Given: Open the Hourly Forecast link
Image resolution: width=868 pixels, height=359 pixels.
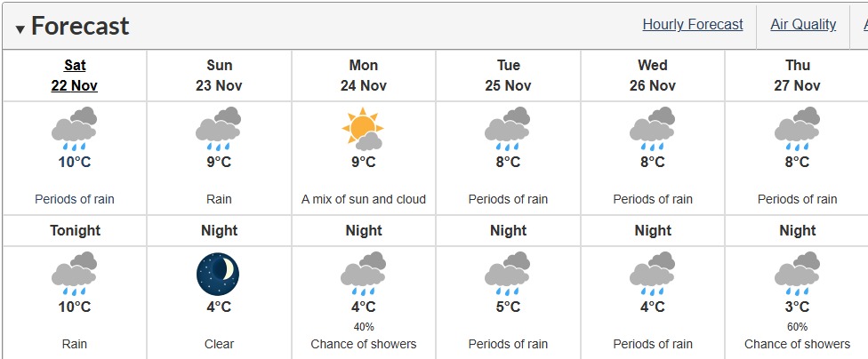Looking at the screenshot, I should (x=692, y=25).
